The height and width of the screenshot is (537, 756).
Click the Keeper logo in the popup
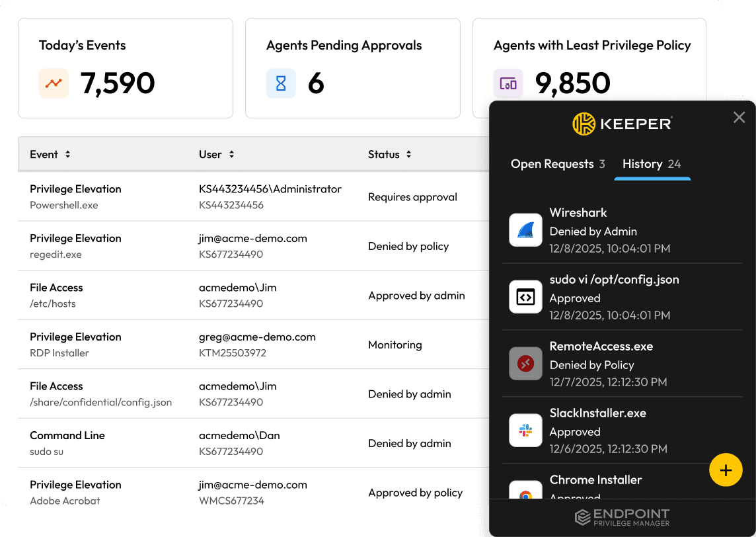[622, 124]
